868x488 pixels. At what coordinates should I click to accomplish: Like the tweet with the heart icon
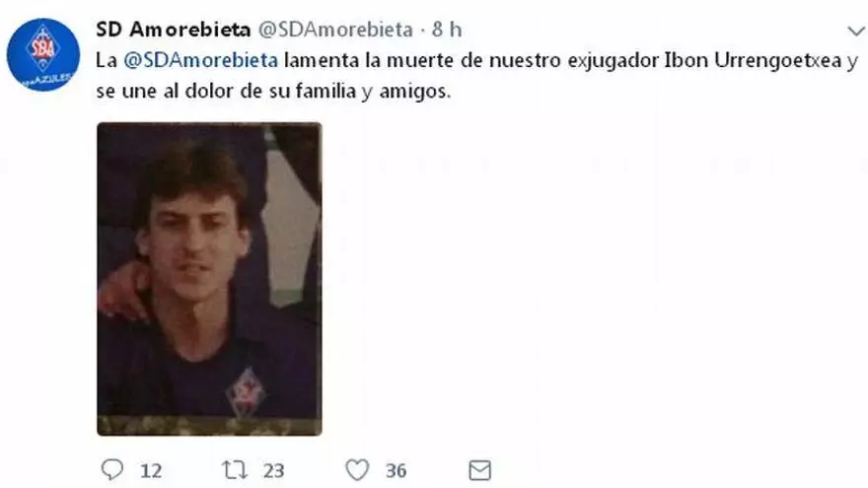358,470
